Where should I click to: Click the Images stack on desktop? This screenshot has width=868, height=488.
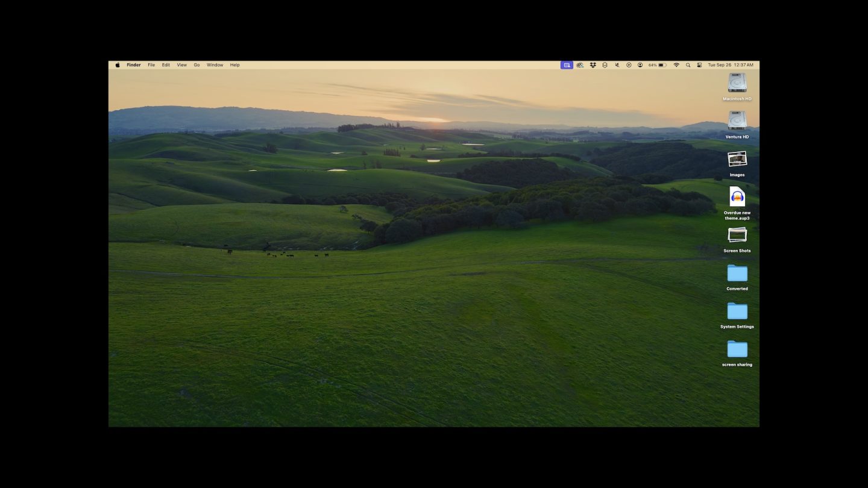pos(737,159)
